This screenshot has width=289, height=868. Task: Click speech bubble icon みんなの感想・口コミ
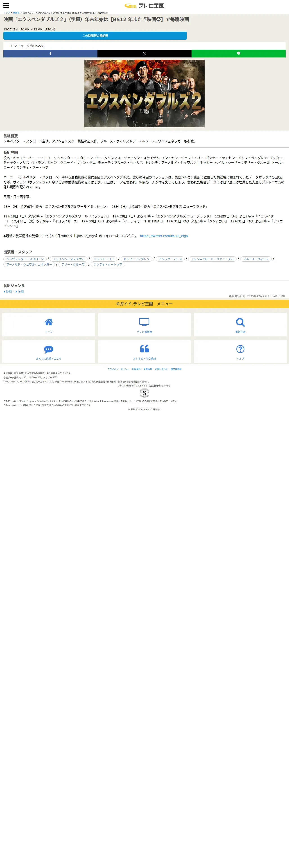point(48,352)
